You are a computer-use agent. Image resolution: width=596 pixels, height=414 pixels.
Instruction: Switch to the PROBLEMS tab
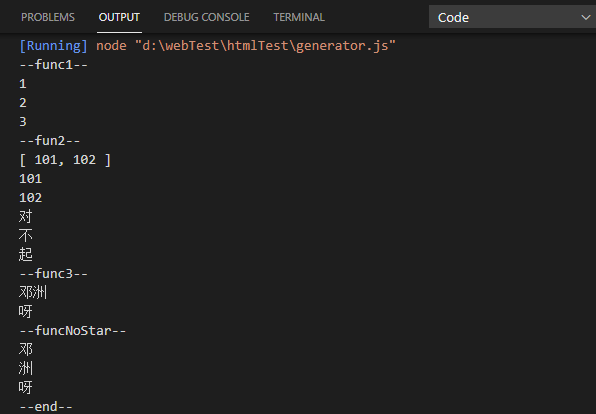48,17
